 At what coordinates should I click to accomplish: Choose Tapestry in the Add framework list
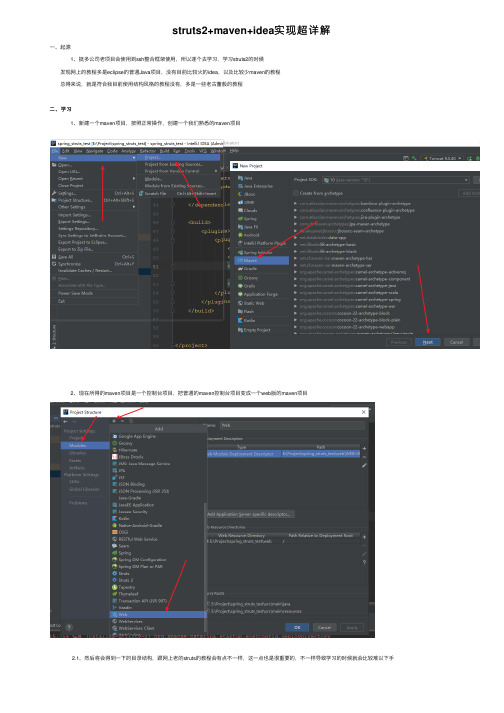click(x=124, y=587)
